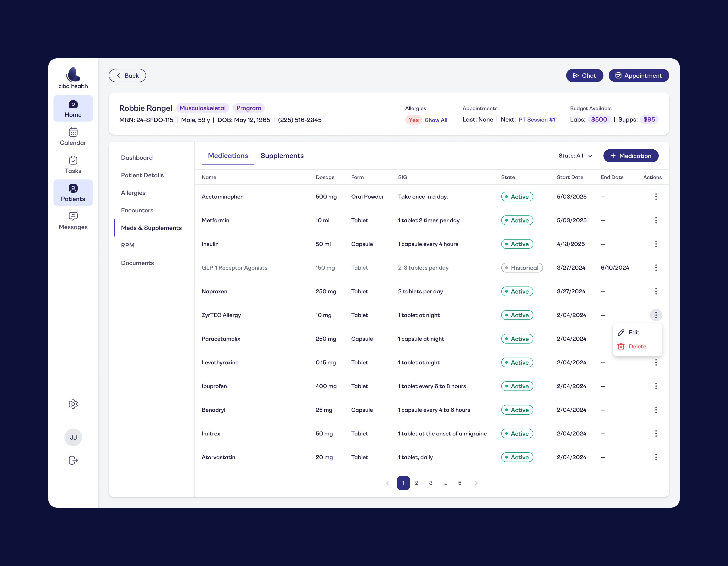Start a Chat with patient
This screenshot has height=566, width=728.
(584, 76)
